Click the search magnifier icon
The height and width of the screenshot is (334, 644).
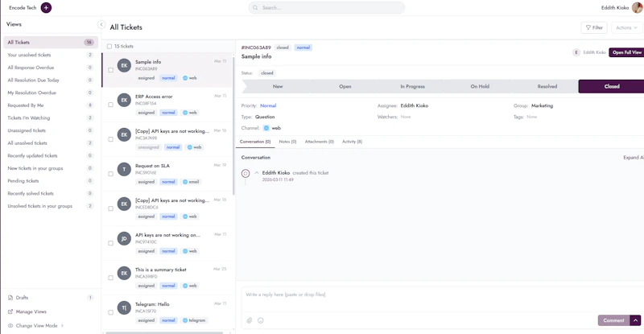pyautogui.click(x=255, y=7)
